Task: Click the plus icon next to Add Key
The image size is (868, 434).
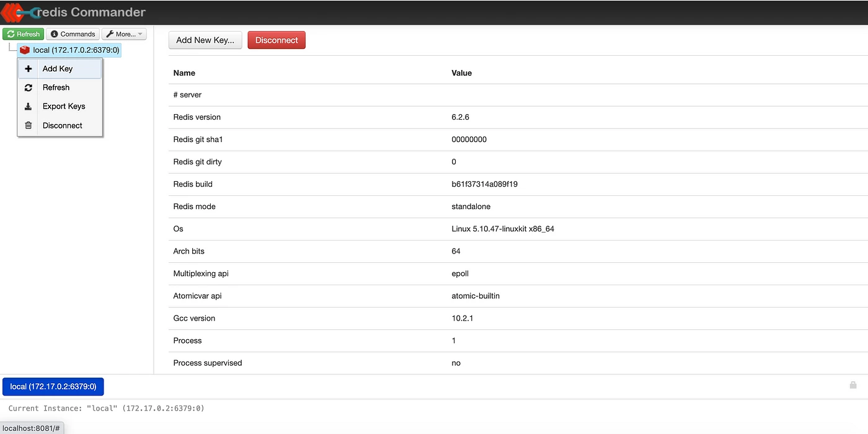Action: 28,68
